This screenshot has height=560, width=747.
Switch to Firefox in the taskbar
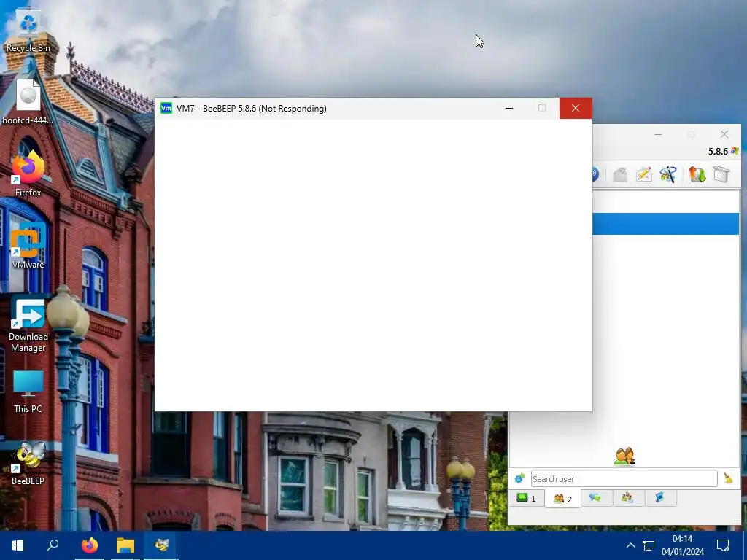(89, 545)
